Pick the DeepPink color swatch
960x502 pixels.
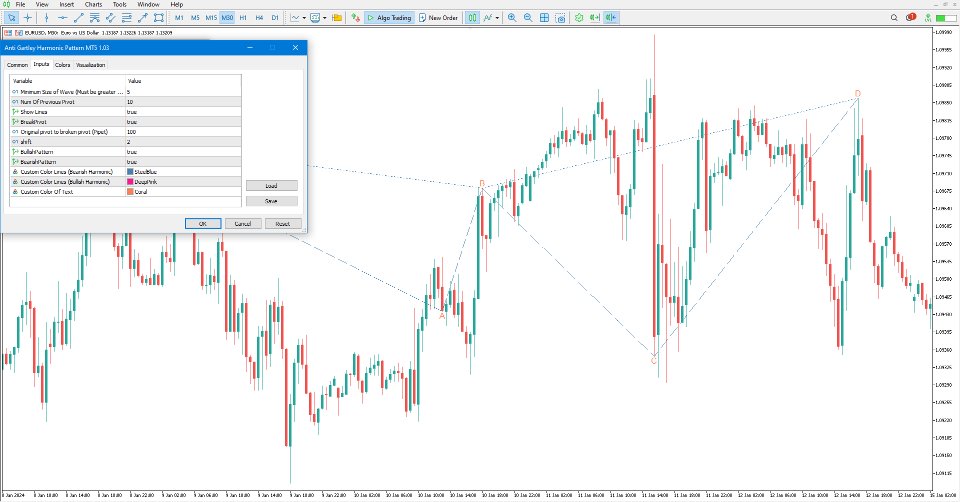(x=130, y=182)
